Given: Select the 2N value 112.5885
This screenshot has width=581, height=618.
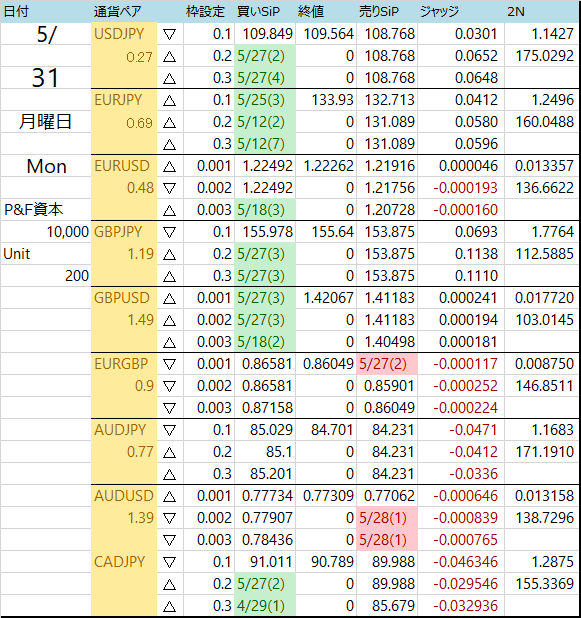Looking at the screenshot, I should coord(542,254).
